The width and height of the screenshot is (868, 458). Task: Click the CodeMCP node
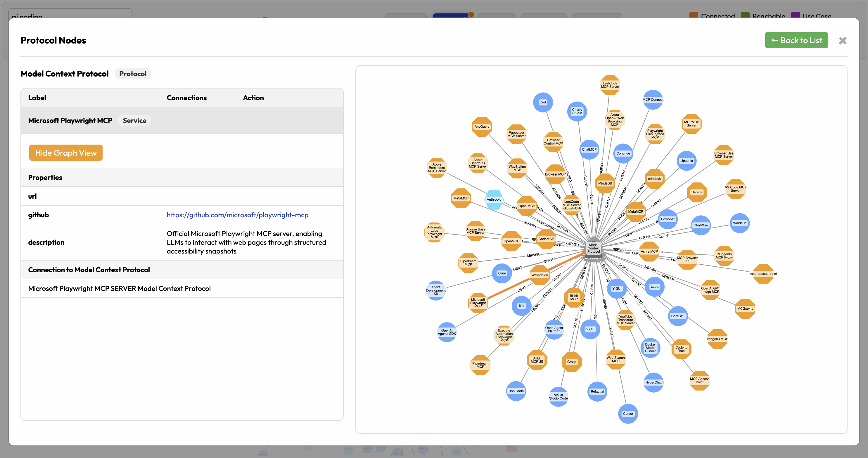(x=546, y=239)
